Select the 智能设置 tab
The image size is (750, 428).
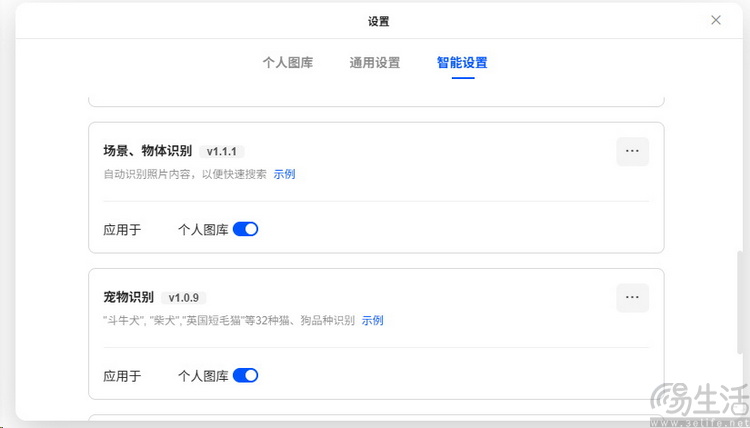point(462,63)
